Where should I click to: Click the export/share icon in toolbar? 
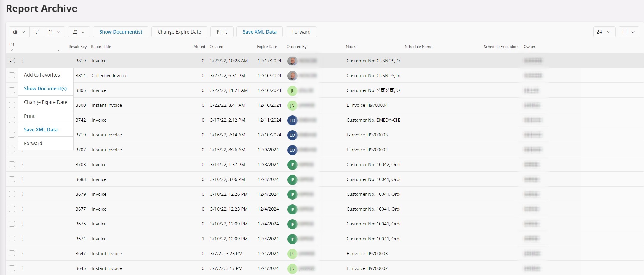click(54, 32)
